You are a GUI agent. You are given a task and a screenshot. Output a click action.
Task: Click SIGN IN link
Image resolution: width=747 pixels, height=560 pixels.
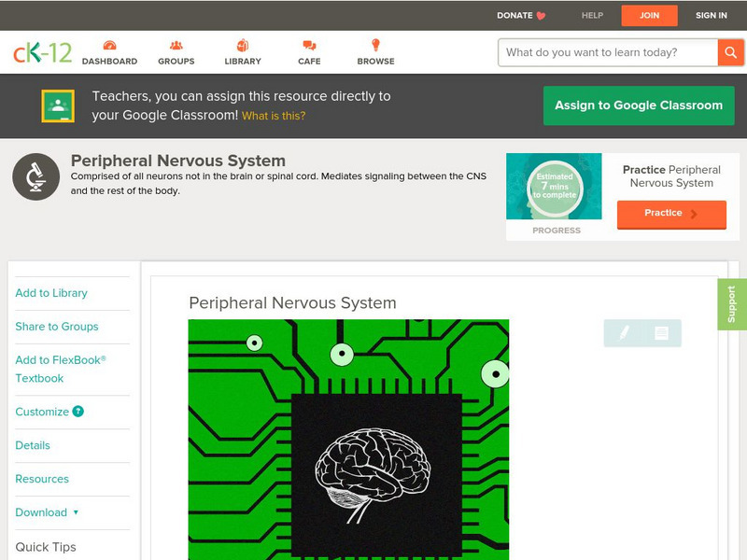coord(712,15)
